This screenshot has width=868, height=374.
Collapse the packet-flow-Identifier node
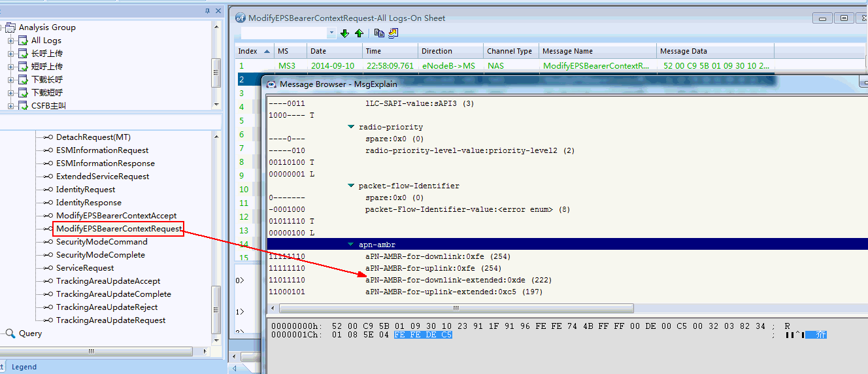tap(352, 186)
